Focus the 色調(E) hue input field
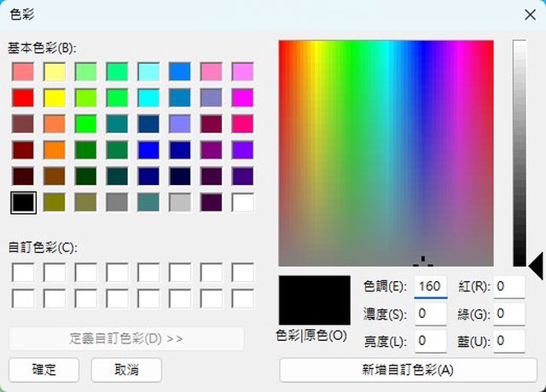 click(431, 286)
